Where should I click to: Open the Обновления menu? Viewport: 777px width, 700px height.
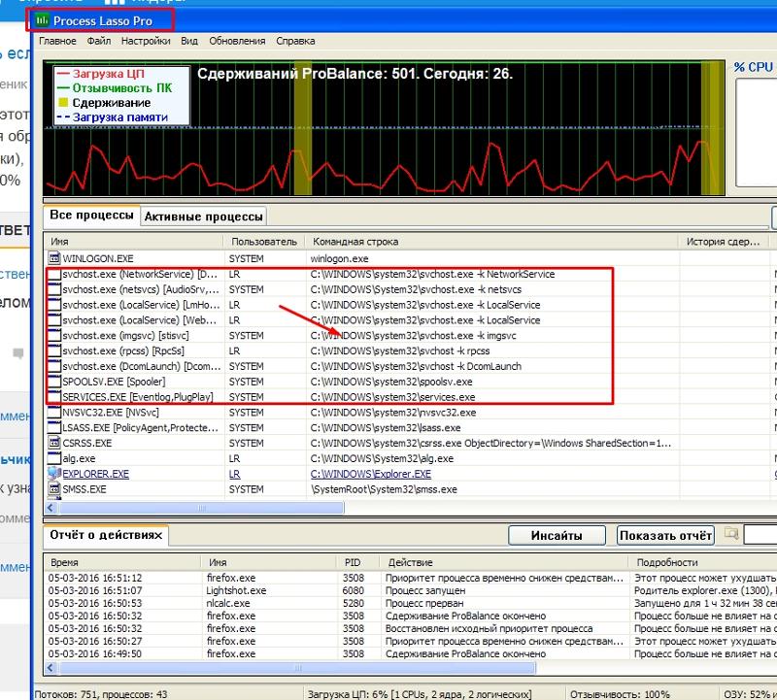click(x=237, y=41)
